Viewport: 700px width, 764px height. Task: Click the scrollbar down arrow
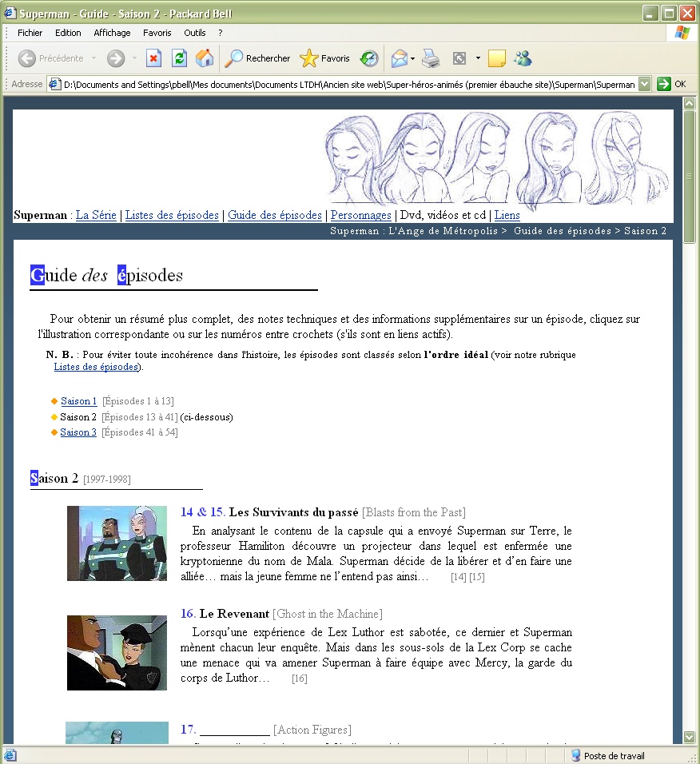click(x=689, y=737)
